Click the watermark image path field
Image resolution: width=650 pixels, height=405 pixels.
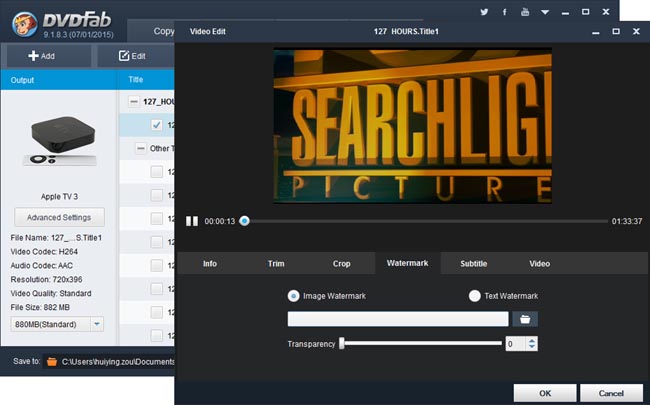click(x=398, y=319)
